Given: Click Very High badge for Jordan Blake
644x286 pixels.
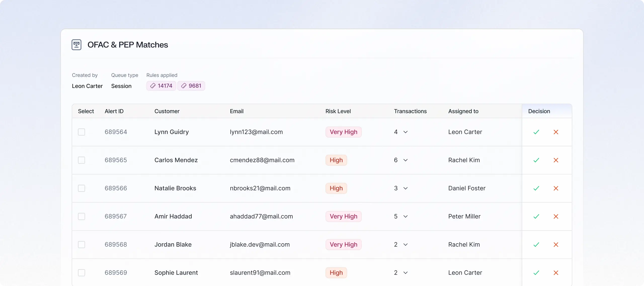Looking at the screenshot, I should coord(343,245).
